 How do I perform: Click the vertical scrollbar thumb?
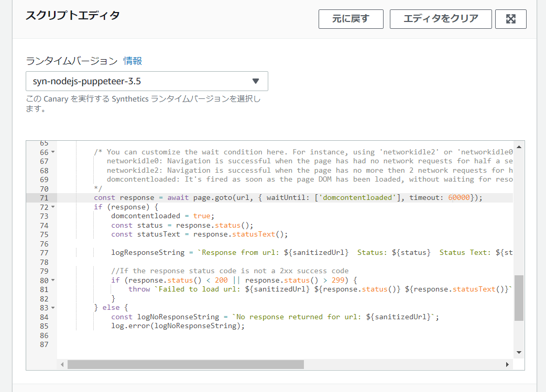[x=519, y=297]
